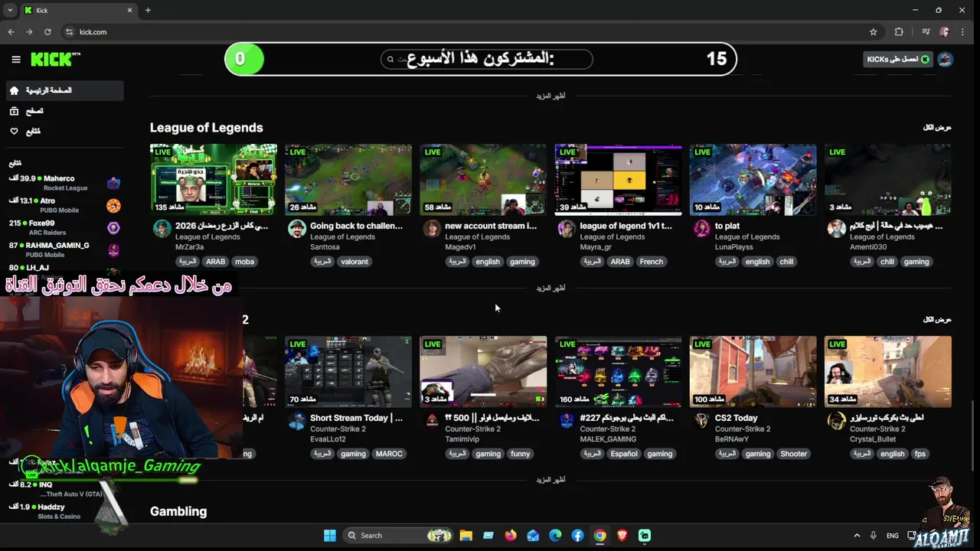
Task: Open EvaaLLo12 Short Stream Today thumbnail
Action: coord(348,372)
